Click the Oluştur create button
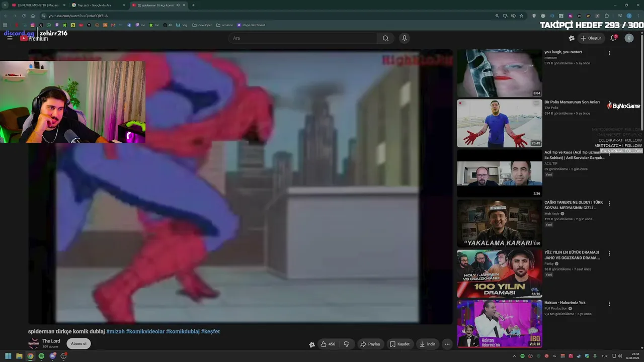Viewport: 644px width, 362px height. [591, 38]
